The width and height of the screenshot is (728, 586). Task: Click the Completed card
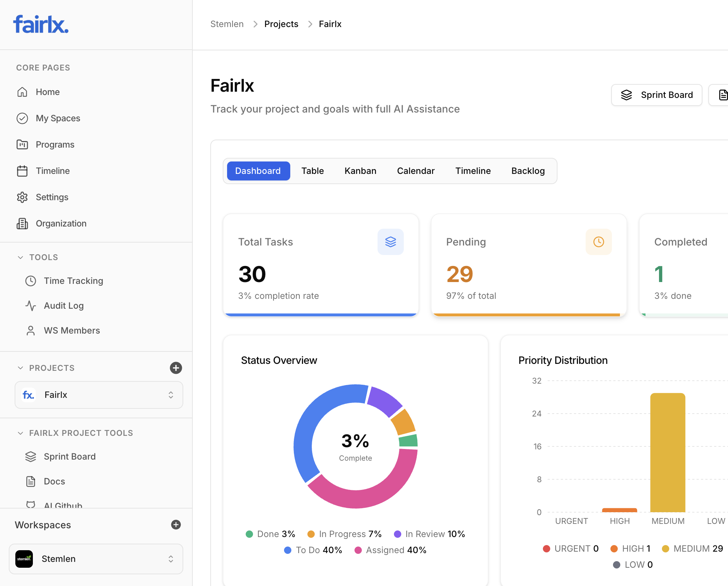(x=684, y=265)
